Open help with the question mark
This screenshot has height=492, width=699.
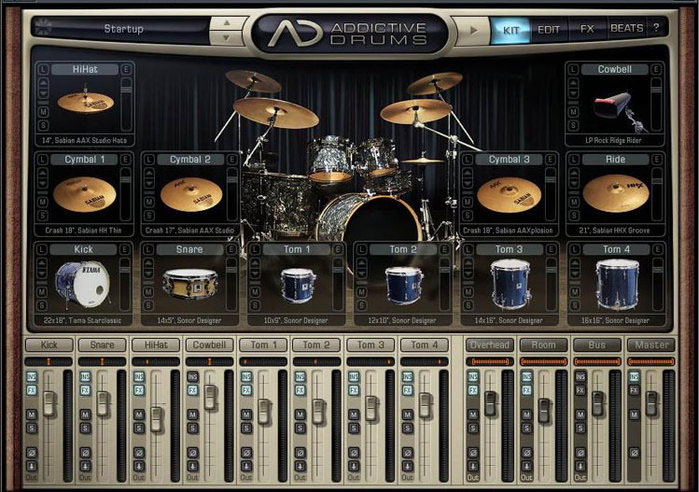click(x=656, y=28)
